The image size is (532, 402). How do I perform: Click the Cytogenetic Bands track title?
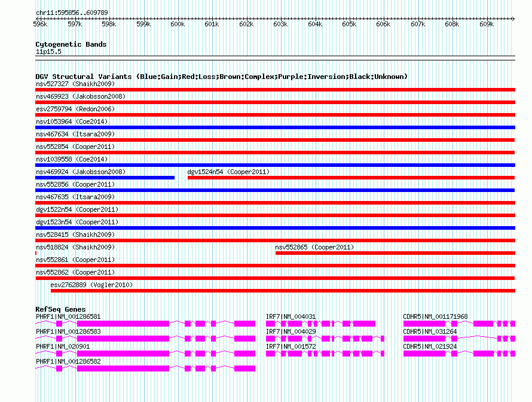[71, 44]
